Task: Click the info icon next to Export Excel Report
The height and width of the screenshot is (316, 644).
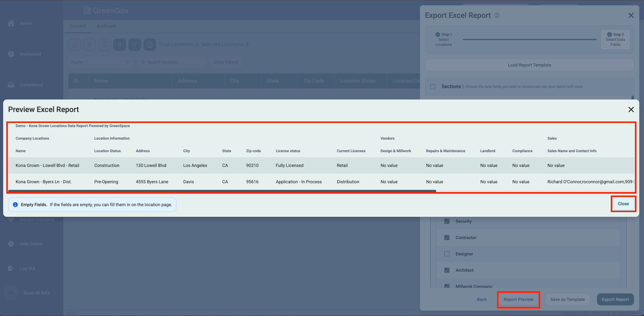Action: [497, 15]
